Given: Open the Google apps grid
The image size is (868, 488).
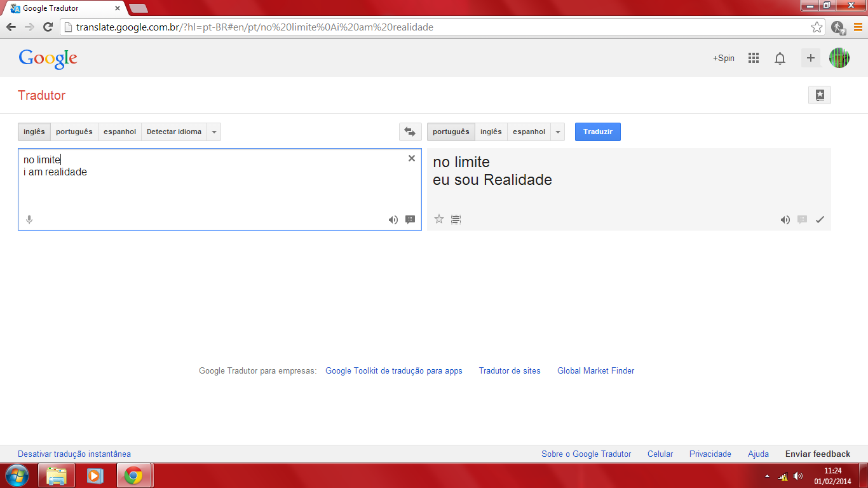Looking at the screenshot, I should point(754,58).
